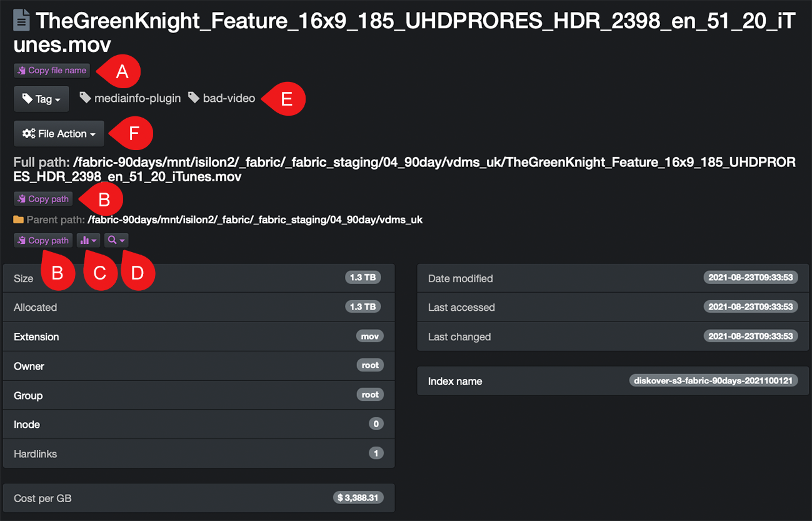The image size is (812, 521).
Task: Click the clipboard icon on lower Copy path
Action: click(x=23, y=240)
